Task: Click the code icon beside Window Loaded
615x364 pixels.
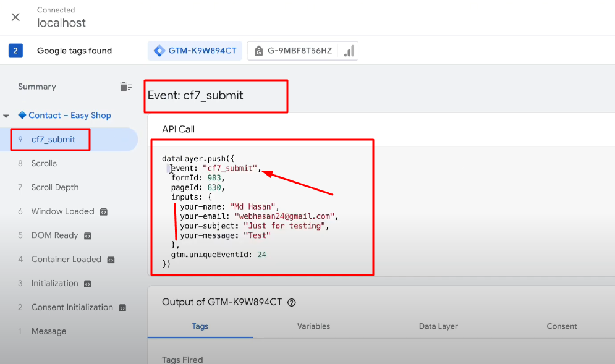Action: point(104,212)
